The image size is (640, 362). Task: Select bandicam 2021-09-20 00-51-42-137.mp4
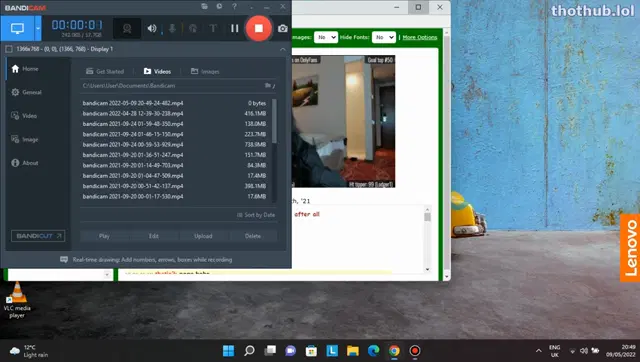[x=174, y=186]
